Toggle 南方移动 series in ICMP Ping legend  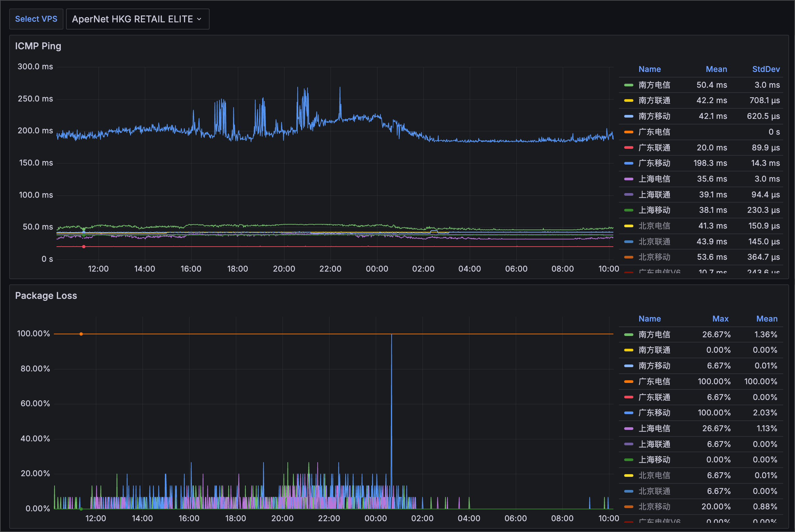[654, 116]
